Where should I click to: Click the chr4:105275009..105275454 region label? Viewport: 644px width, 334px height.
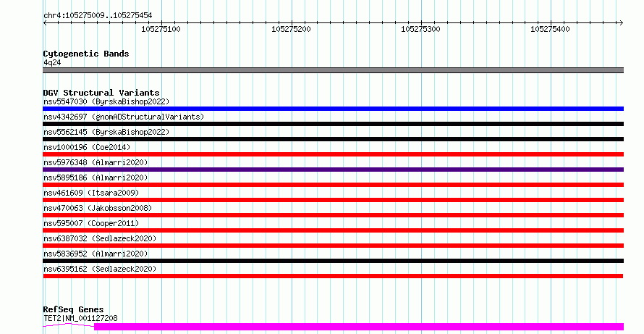click(x=98, y=16)
